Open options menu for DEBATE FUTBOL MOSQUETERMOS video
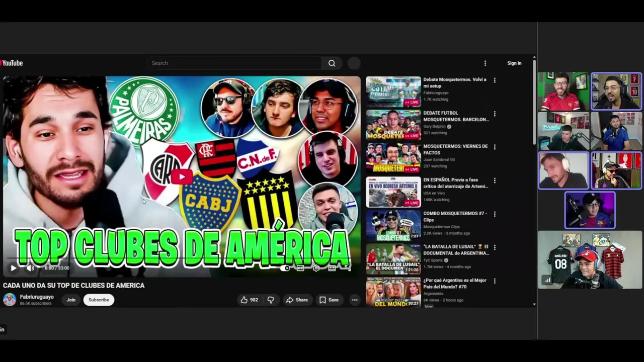The width and height of the screenshot is (644, 362). tap(495, 114)
